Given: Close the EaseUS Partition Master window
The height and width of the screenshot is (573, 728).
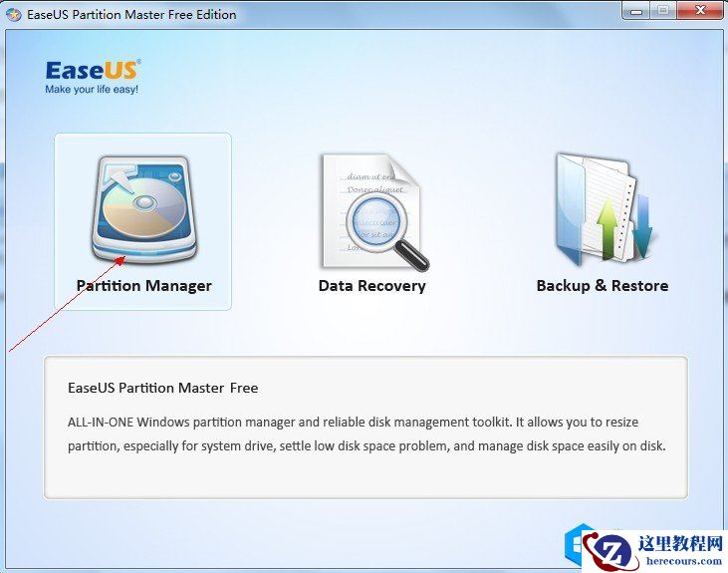Looking at the screenshot, I should (x=700, y=11).
